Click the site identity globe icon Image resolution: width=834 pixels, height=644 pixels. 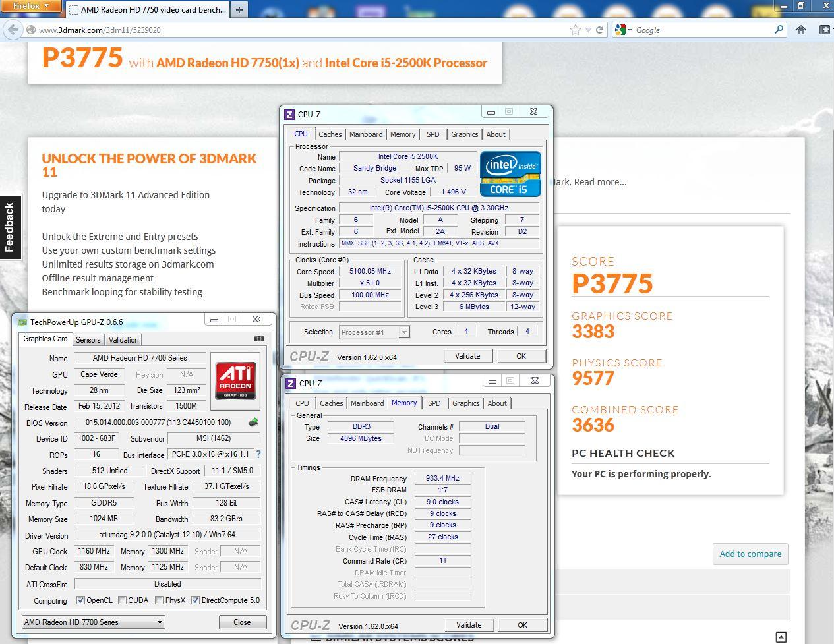[x=31, y=30]
